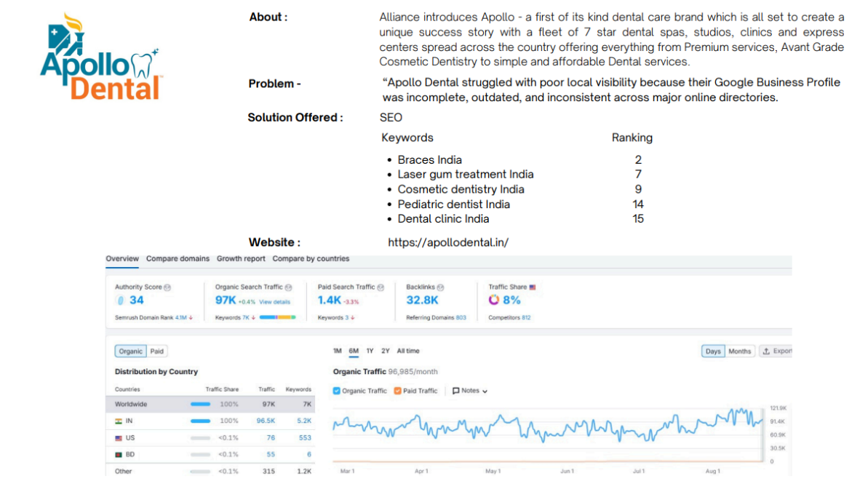Click the Semrush Domain Rank 4.1M value
The width and height of the screenshot is (868, 489).
coord(181,318)
